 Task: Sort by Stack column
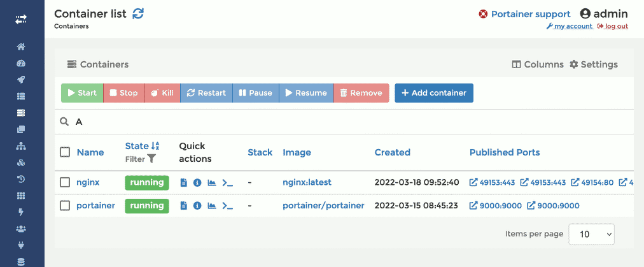[260, 152]
